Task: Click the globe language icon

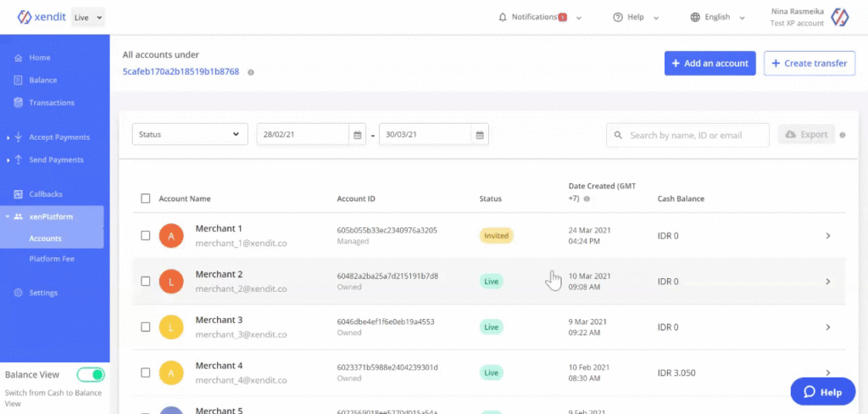Action: [695, 17]
